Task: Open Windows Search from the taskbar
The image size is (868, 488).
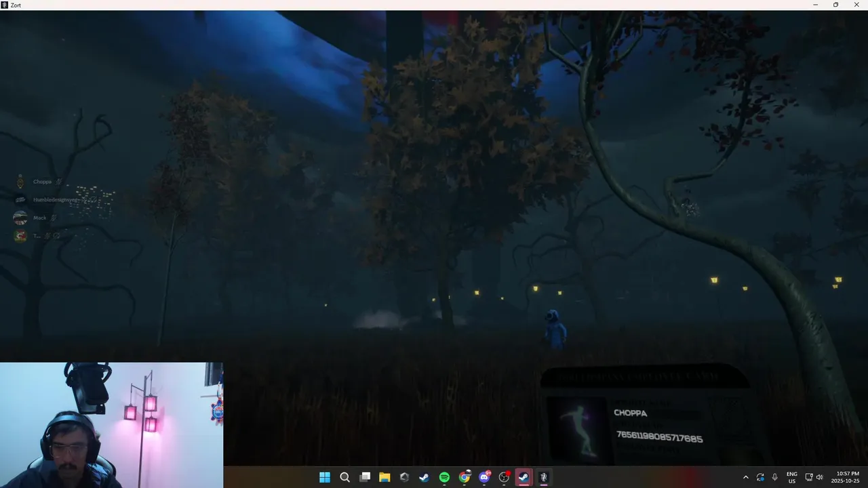Action: click(x=344, y=477)
